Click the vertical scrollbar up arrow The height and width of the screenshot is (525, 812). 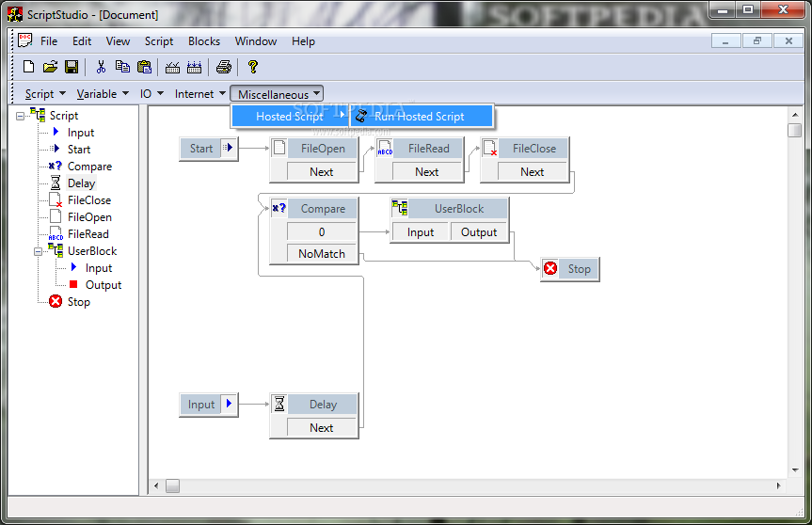click(795, 114)
